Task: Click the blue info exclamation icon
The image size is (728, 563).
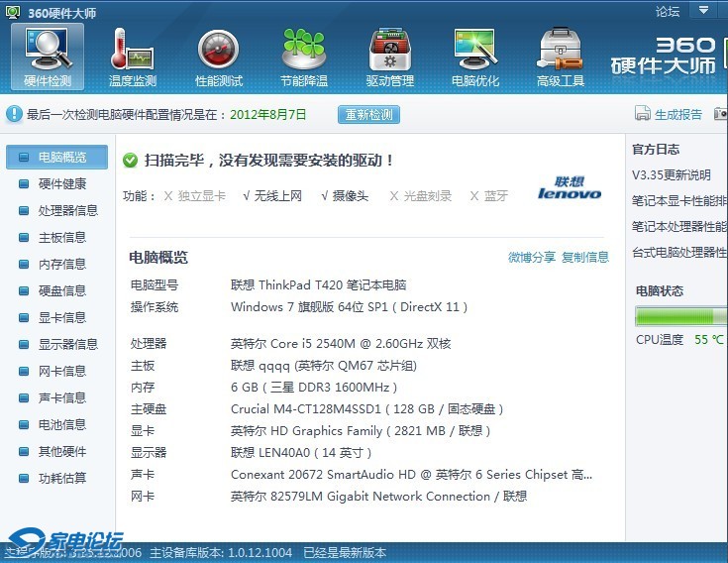Action: tap(15, 114)
